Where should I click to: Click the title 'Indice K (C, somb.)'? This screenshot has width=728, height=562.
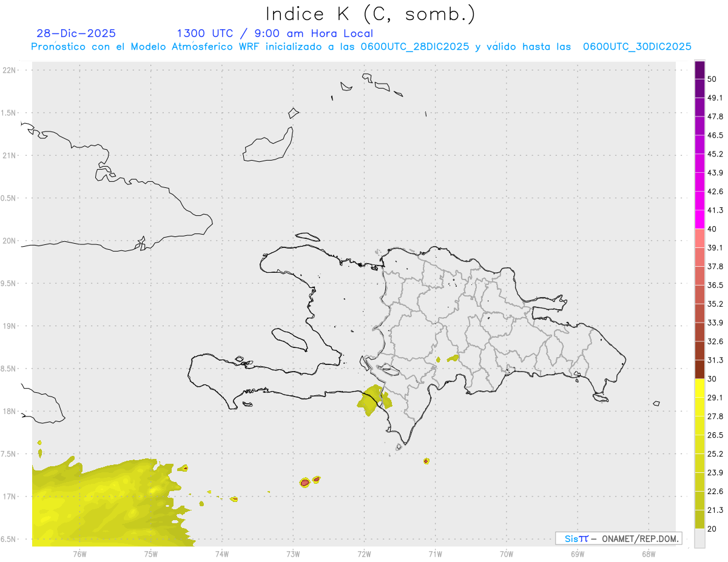coord(371,15)
